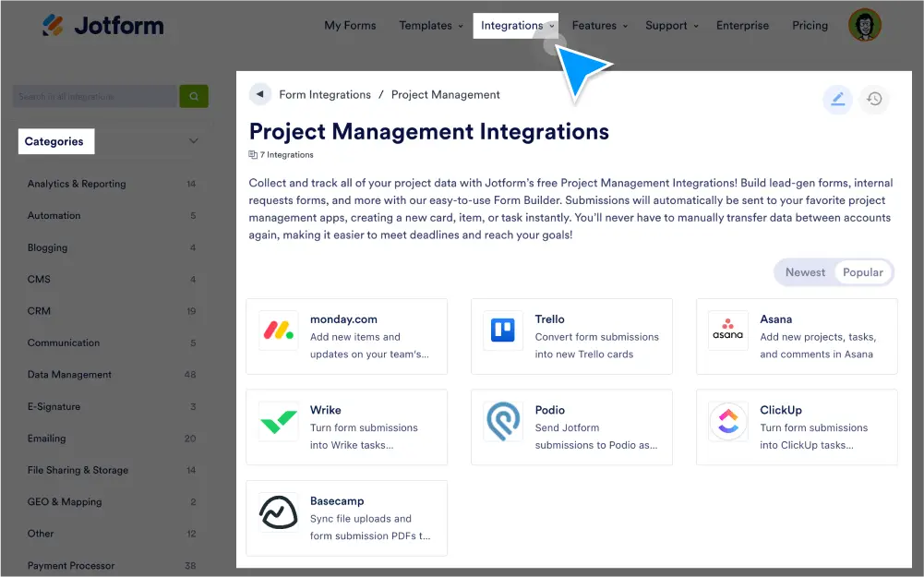
Task: Keep Popular sorting selected
Action: click(x=862, y=272)
